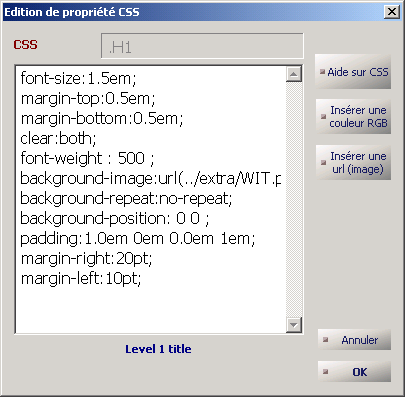Click the line 'background-position: 0 0 ;'

pos(115,219)
